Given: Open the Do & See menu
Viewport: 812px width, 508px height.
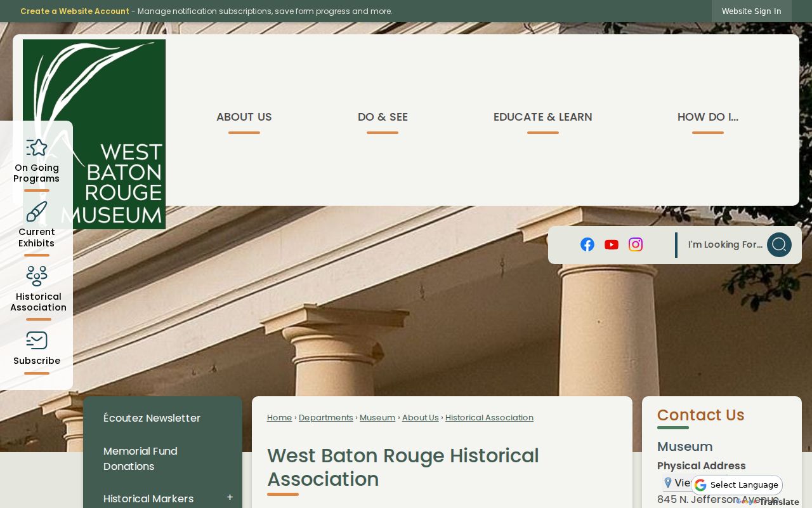Looking at the screenshot, I should [x=383, y=117].
